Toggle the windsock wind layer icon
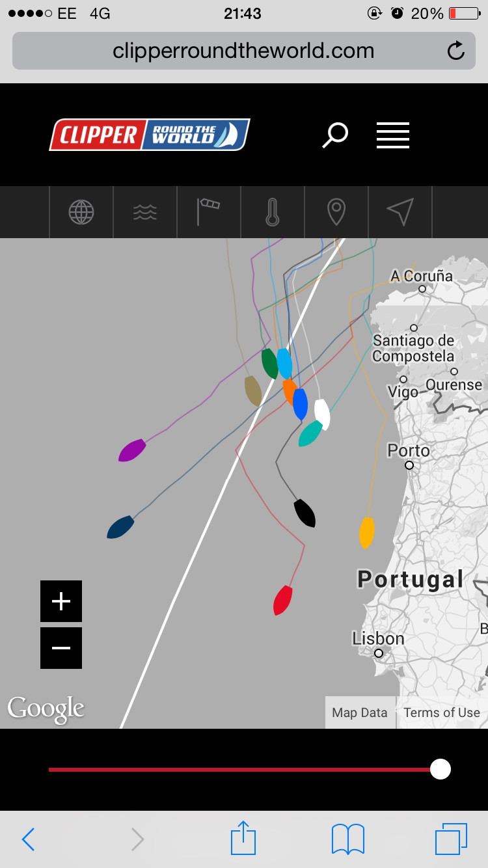488x868 pixels. pos(208,212)
